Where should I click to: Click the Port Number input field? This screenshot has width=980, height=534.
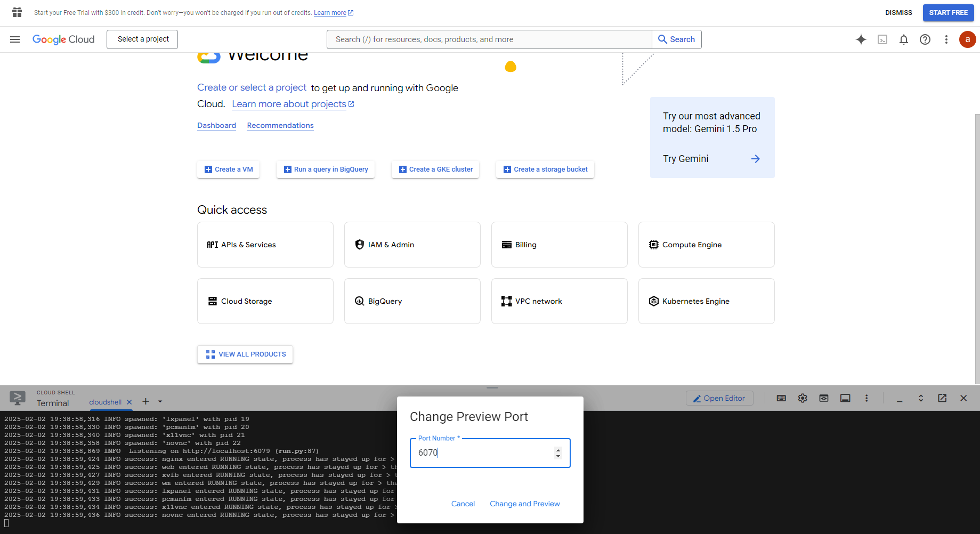490,453
